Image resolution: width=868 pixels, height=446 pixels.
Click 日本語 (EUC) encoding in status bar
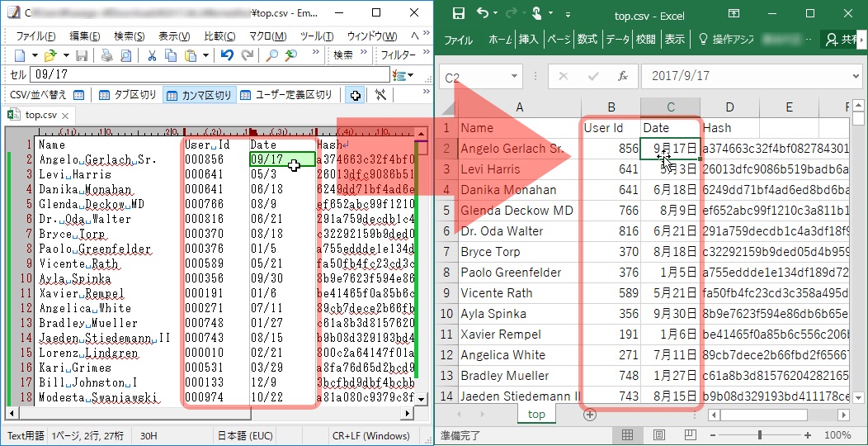[x=244, y=436]
